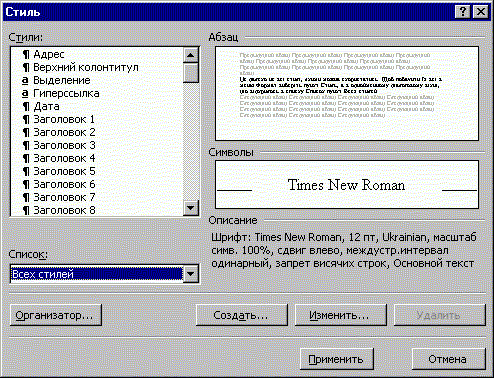
Task: Click the Times New Roman font preview
Action: (346, 185)
